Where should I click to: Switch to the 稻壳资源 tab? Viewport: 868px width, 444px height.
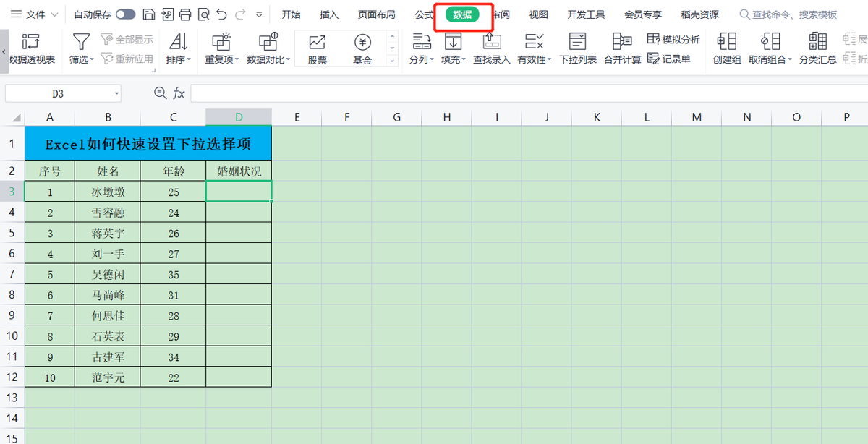click(700, 14)
